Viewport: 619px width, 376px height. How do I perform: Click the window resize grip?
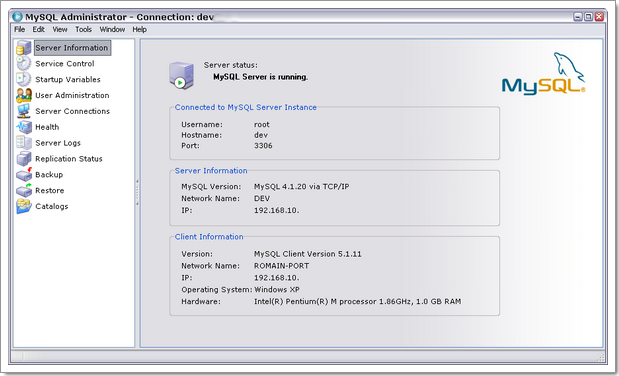601,357
